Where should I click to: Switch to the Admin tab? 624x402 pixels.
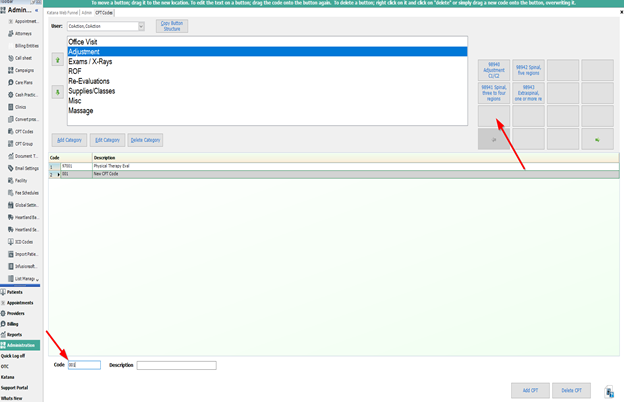point(87,13)
